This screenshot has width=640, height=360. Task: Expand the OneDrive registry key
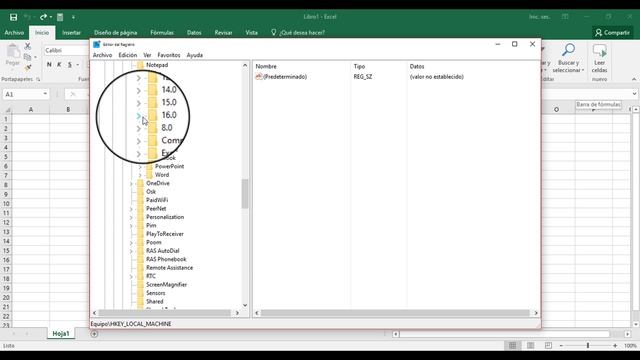[x=131, y=184]
